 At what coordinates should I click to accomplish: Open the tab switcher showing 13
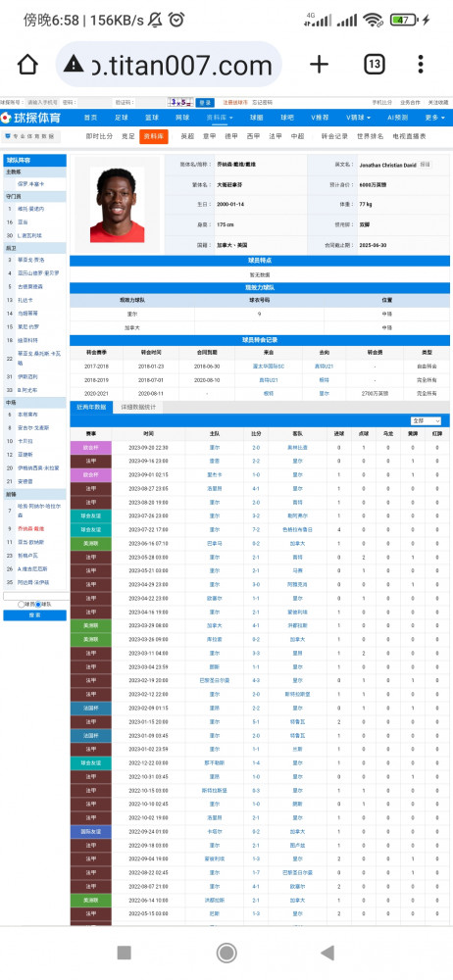375,65
